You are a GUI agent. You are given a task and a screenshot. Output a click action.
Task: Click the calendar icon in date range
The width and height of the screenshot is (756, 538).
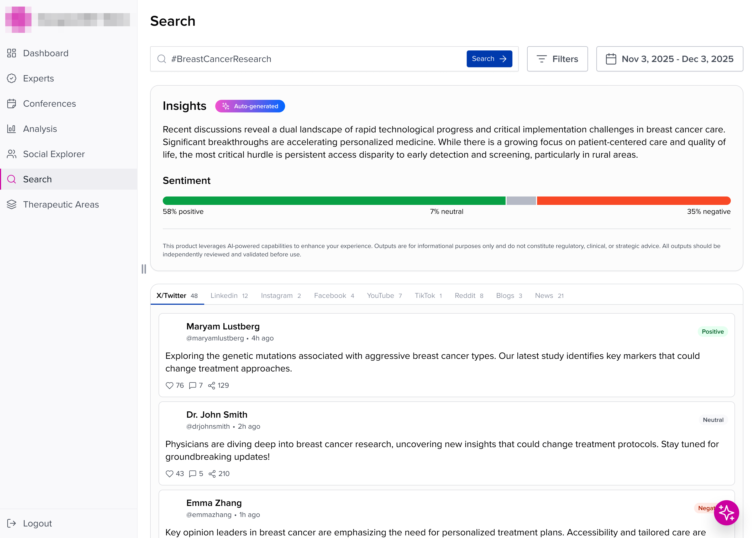click(611, 59)
